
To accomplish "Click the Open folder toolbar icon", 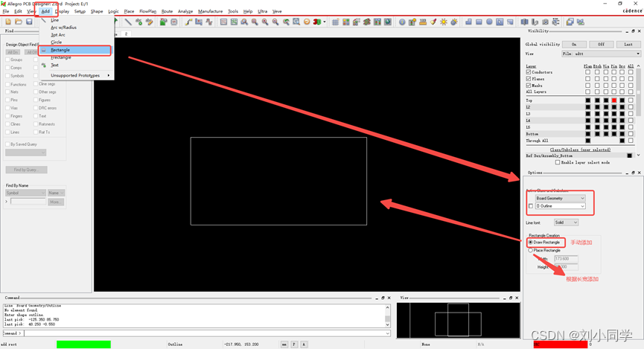I will pyautogui.click(x=19, y=22).
